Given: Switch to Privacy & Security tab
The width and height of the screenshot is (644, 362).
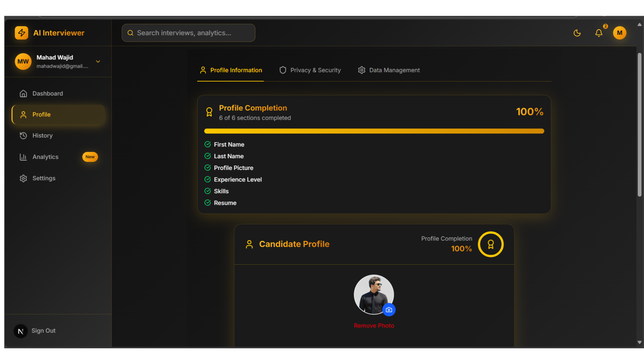Looking at the screenshot, I should [310, 70].
